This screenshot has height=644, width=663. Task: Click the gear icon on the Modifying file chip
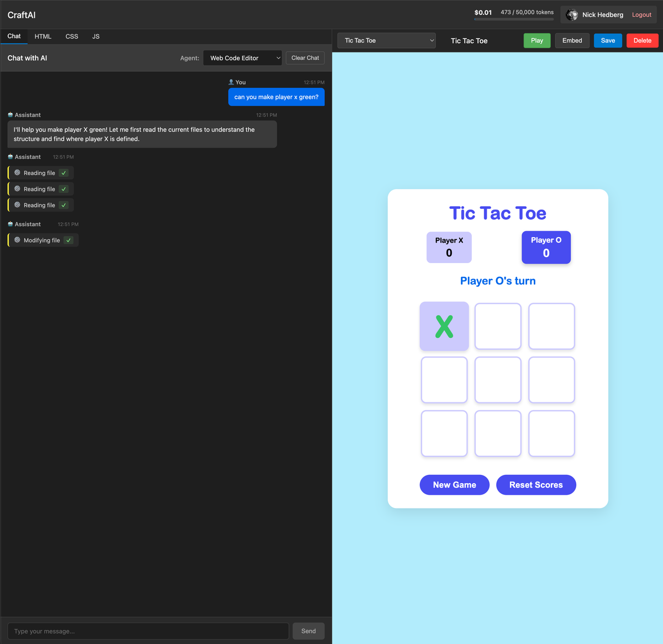tap(17, 240)
